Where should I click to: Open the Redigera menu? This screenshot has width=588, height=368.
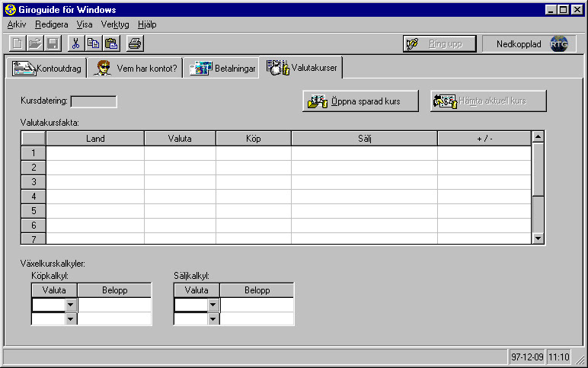pyautogui.click(x=52, y=24)
